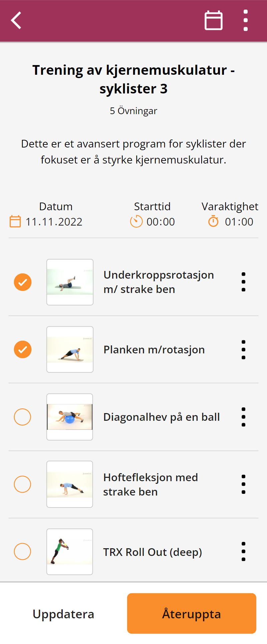Open the TRX Roll Out (deep) options menu

243,552
